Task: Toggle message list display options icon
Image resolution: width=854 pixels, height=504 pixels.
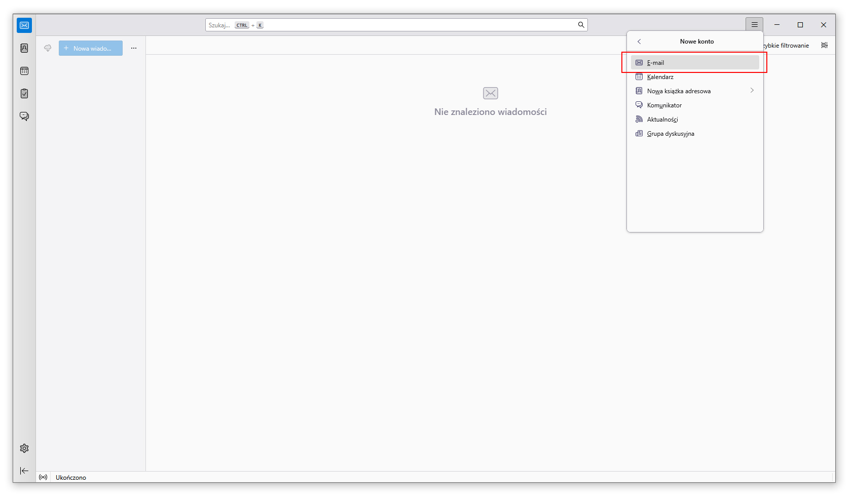Action: [824, 45]
